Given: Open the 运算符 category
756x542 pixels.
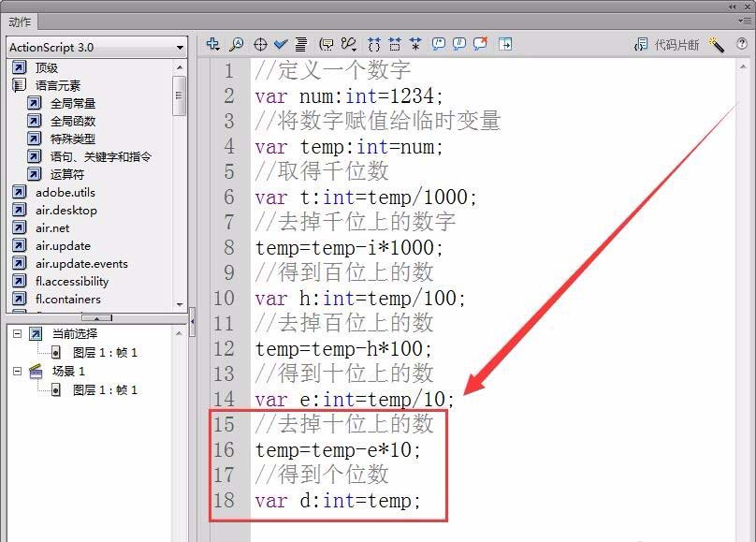Looking at the screenshot, I should coord(67,174).
